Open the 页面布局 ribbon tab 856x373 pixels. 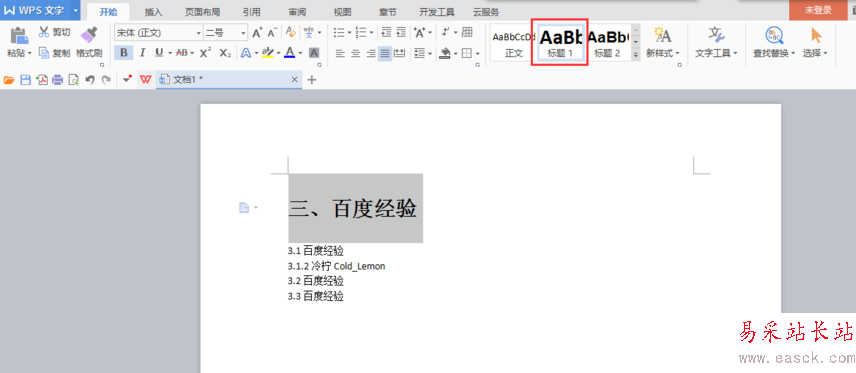tap(202, 11)
